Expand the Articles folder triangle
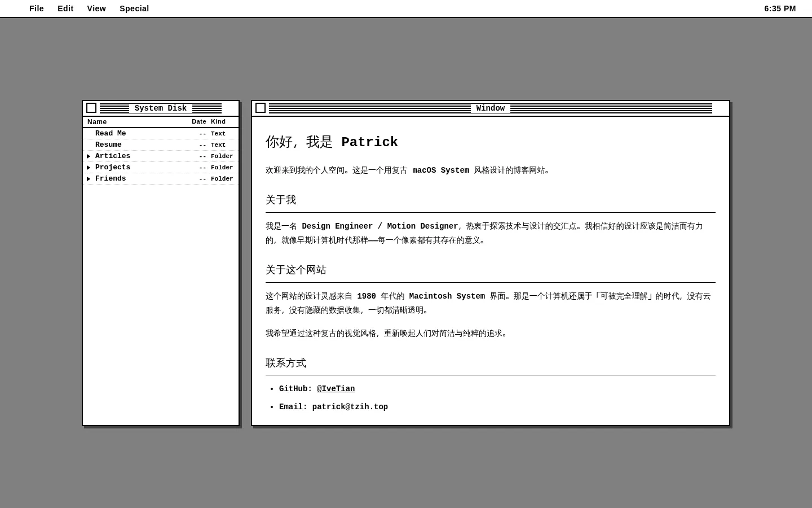Viewport: 812px width, 508px height. pyautogui.click(x=89, y=156)
